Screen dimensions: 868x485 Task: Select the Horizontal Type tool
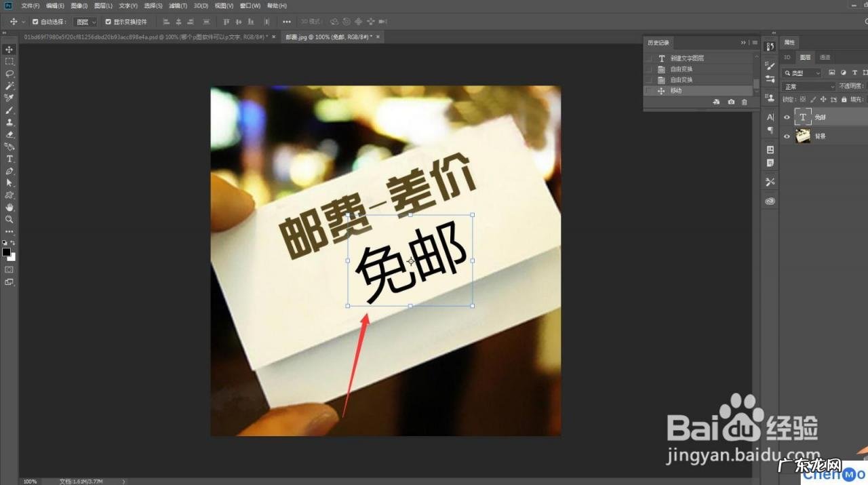coord(9,159)
